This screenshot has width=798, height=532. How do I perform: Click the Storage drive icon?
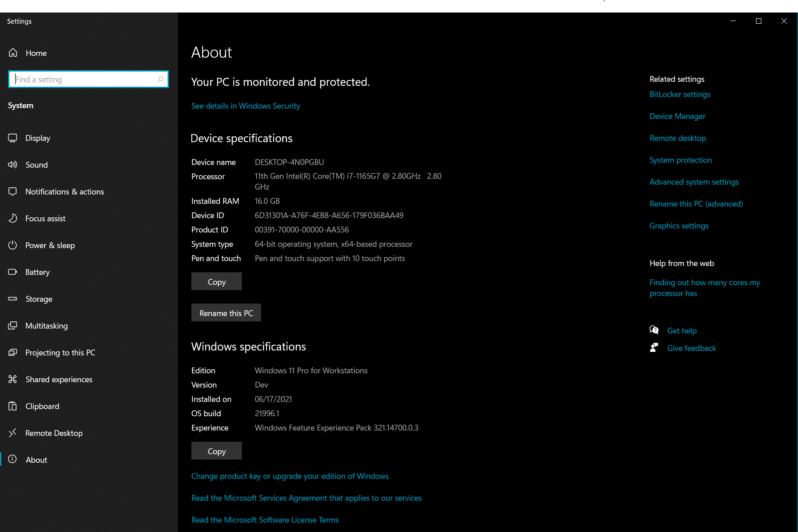13,299
